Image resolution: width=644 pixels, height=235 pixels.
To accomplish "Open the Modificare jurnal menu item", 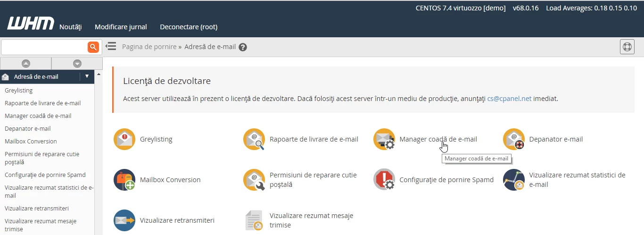I will (x=121, y=27).
